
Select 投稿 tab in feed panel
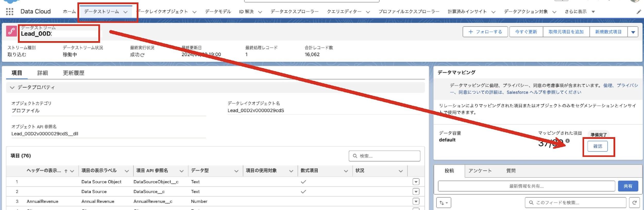[x=449, y=171]
